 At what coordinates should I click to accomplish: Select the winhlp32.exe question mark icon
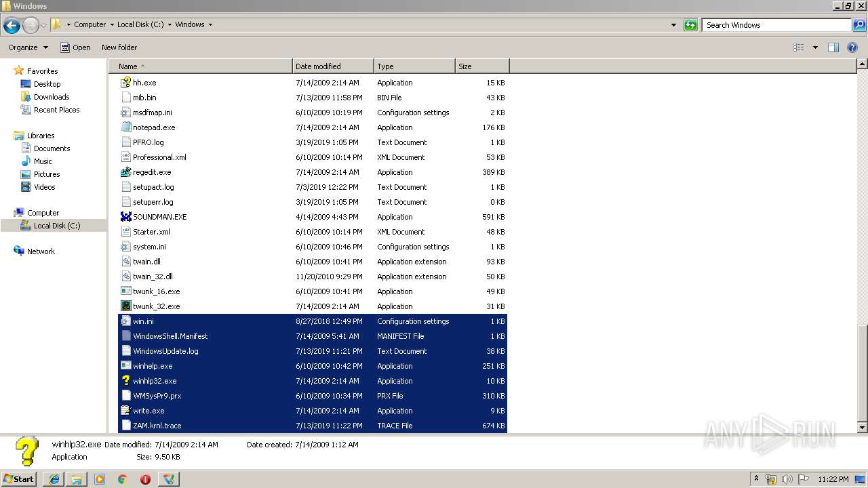[125, 381]
